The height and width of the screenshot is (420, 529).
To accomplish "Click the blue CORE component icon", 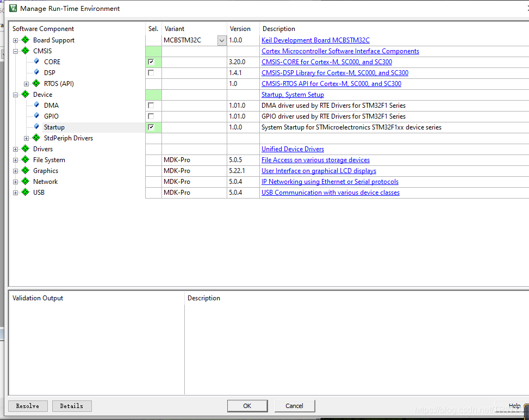I will click(36, 61).
